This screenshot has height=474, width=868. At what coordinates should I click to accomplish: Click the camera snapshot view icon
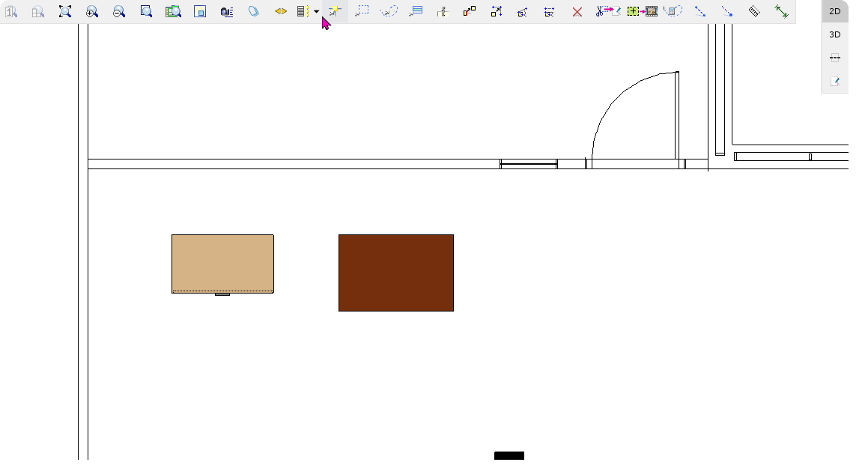[x=227, y=11]
